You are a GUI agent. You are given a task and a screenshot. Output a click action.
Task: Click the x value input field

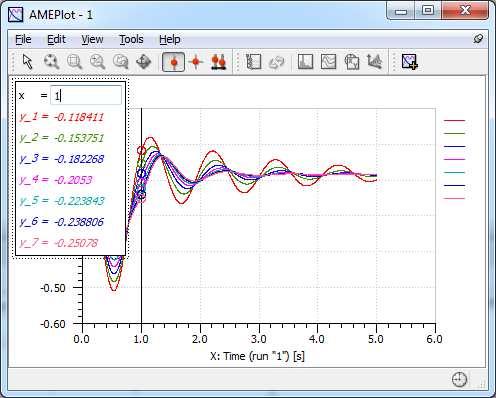point(86,96)
